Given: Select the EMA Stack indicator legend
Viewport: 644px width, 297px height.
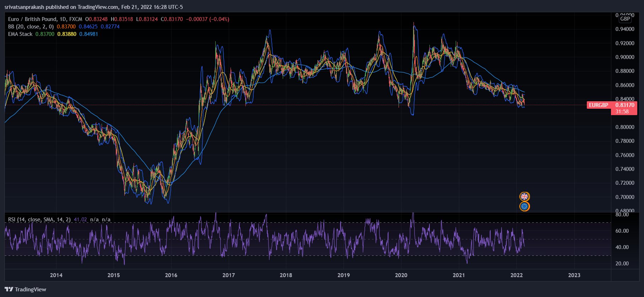Looking at the screenshot, I should [20, 34].
